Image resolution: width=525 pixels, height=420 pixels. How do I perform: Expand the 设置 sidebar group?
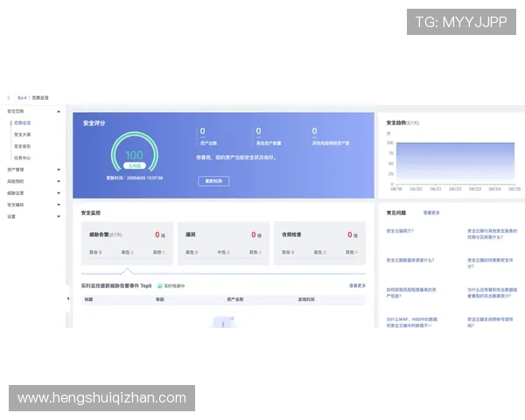(x=59, y=217)
